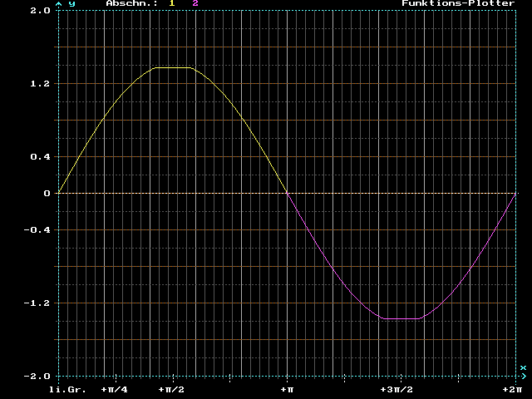Click the yellow curve's flat peak

tap(173, 68)
